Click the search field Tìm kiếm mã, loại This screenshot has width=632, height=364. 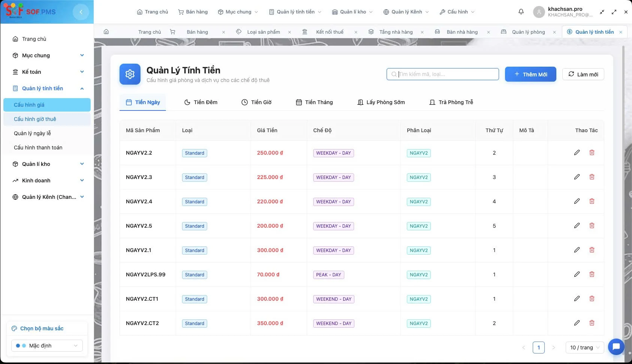(x=443, y=74)
